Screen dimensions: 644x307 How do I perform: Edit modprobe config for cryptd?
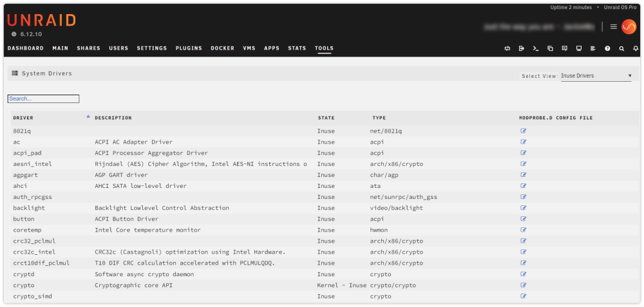coord(523,274)
